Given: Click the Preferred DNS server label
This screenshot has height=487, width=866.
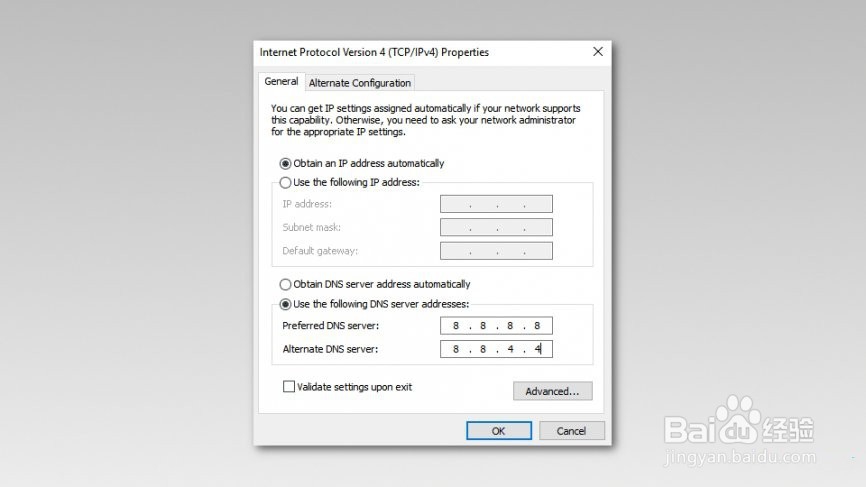Looking at the screenshot, I should click(x=330, y=326).
